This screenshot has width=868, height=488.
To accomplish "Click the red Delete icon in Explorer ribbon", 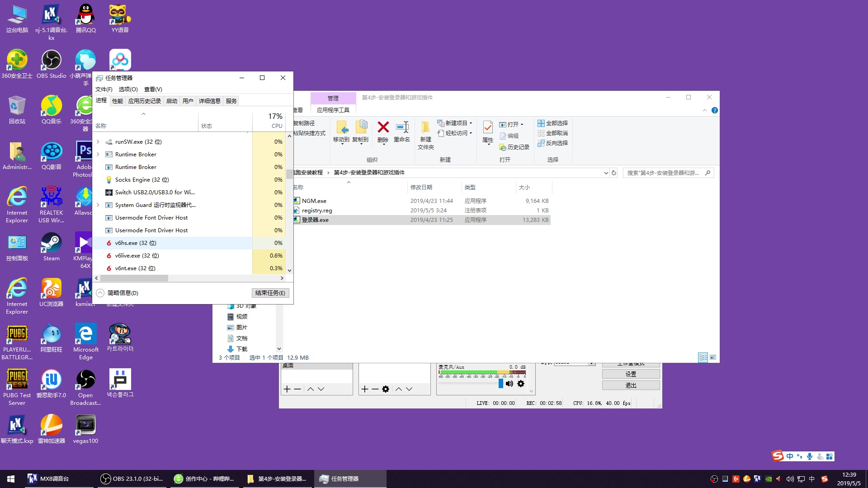I will (x=383, y=127).
